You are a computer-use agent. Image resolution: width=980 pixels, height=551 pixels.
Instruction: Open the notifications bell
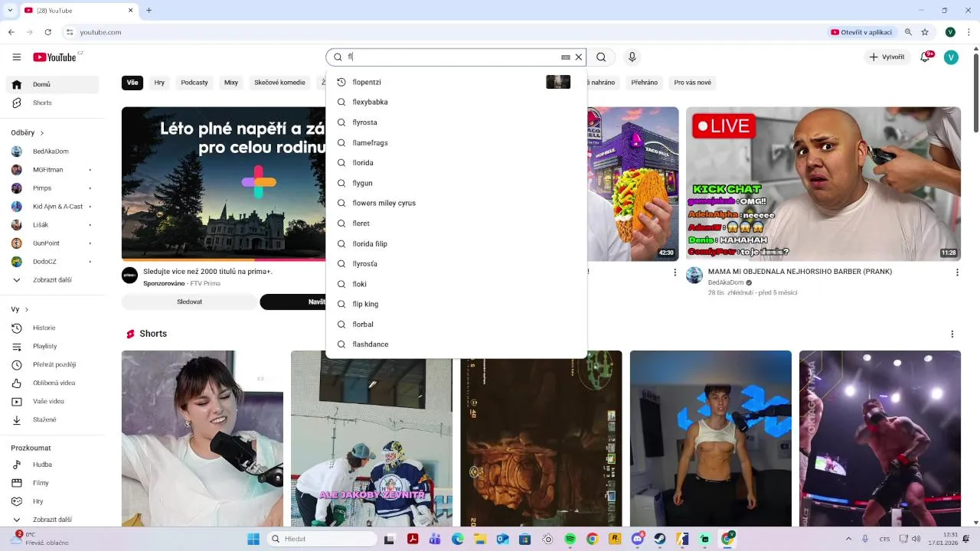pos(925,57)
